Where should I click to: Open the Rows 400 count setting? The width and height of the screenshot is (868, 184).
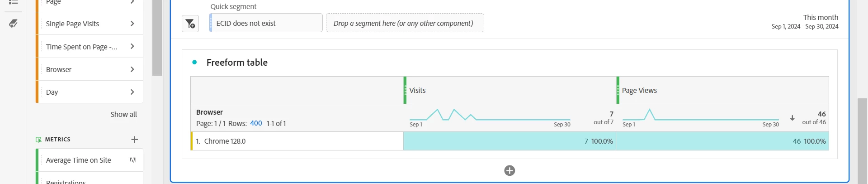pos(256,123)
